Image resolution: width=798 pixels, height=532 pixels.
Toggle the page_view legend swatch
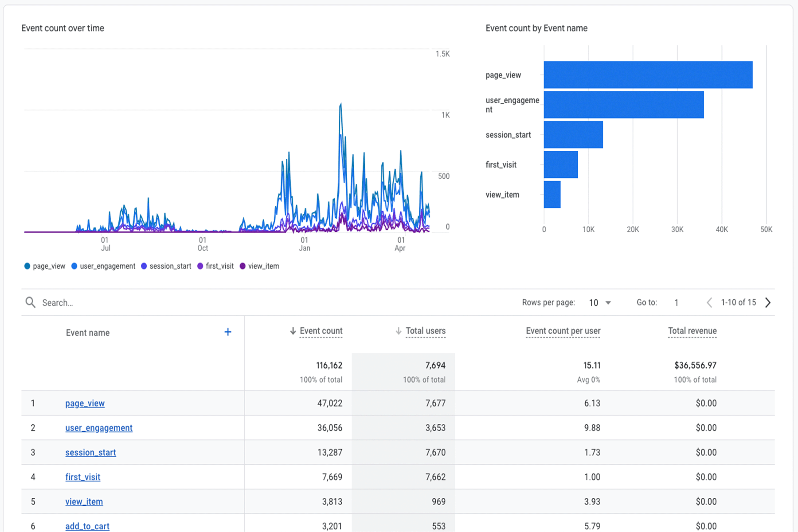pyautogui.click(x=27, y=266)
